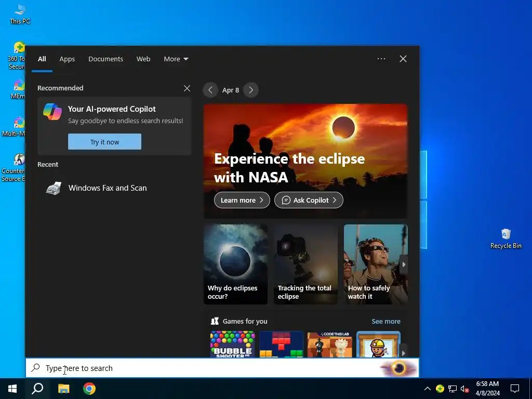Viewport: 532px width, 399px height.
Task: Select the Counter-Strike Source desktop icon
Action: click(13, 168)
